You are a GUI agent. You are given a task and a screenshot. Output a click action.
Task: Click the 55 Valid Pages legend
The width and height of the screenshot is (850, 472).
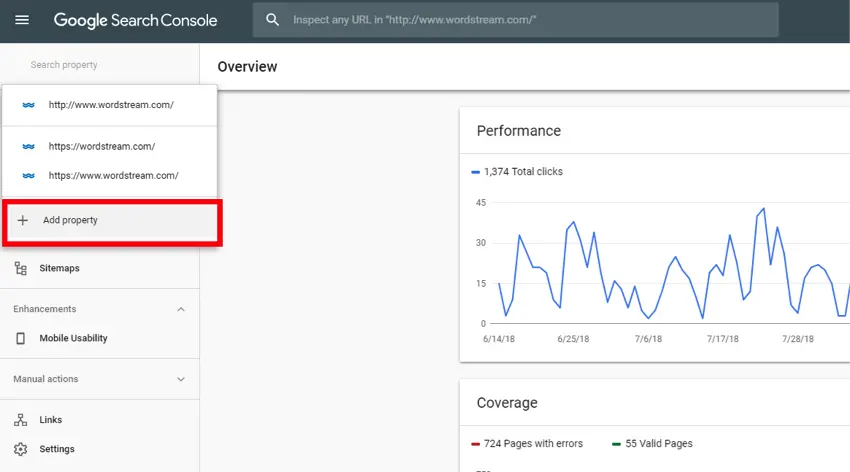pos(652,444)
